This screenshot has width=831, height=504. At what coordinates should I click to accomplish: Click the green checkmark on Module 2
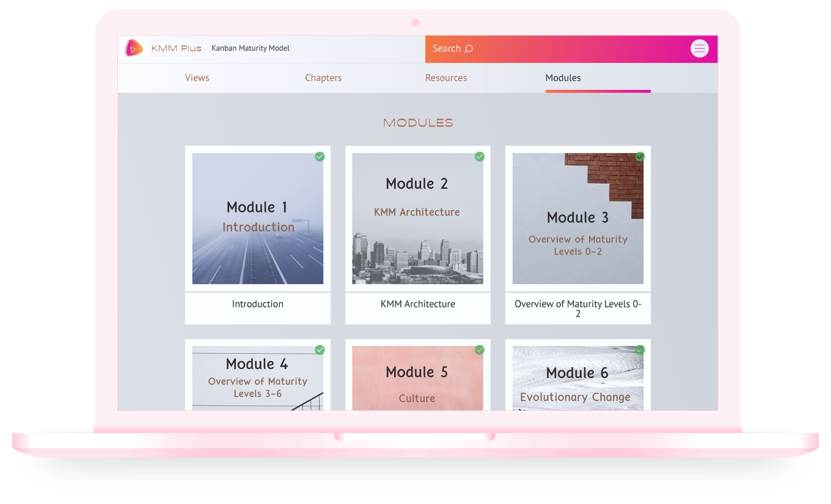[480, 156]
